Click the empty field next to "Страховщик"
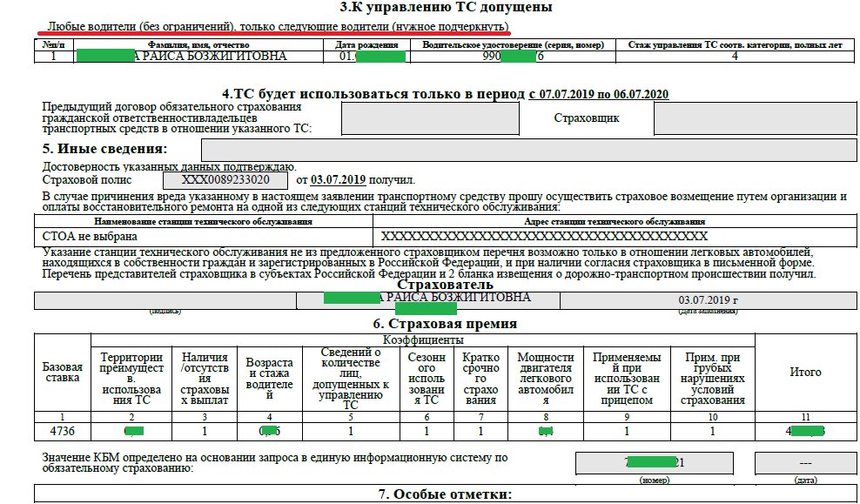This screenshot has height=504, width=860. [x=755, y=118]
